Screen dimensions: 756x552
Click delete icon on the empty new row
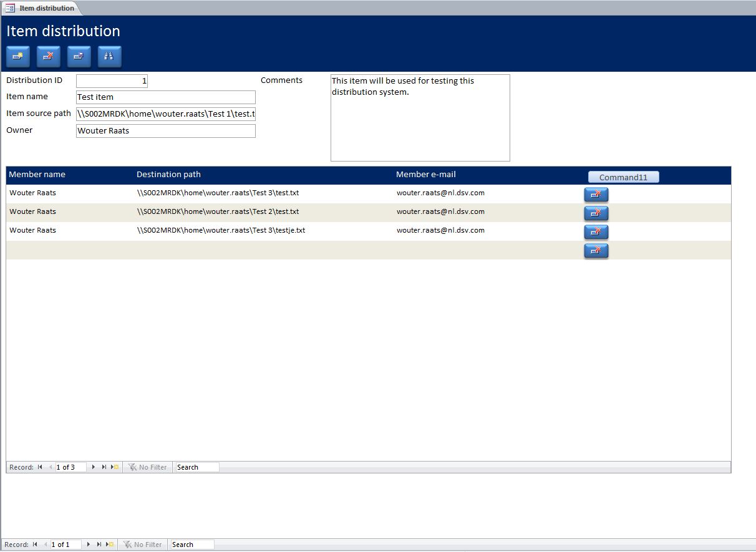[596, 251]
